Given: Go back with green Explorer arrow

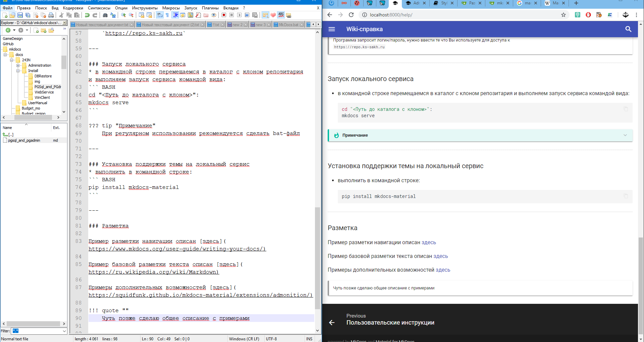Looking at the screenshot, I should [x=8, y=30].
